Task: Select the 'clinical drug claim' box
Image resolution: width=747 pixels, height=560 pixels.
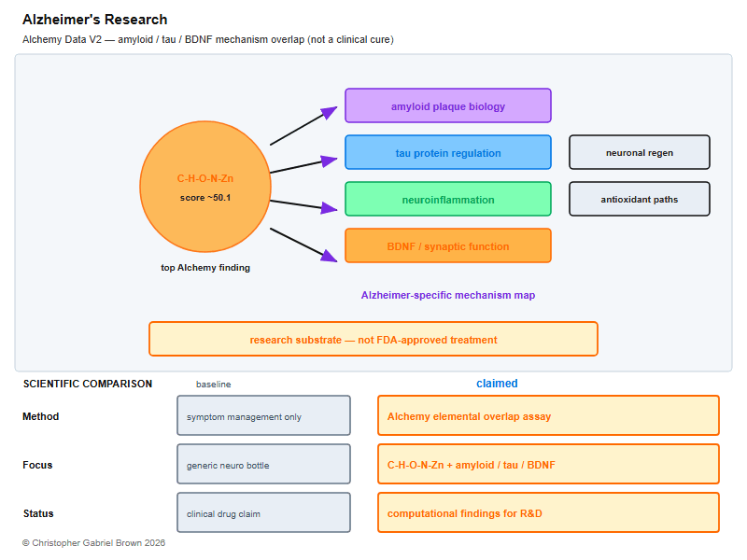Action: pyautogui.click(x=264, y=512)
